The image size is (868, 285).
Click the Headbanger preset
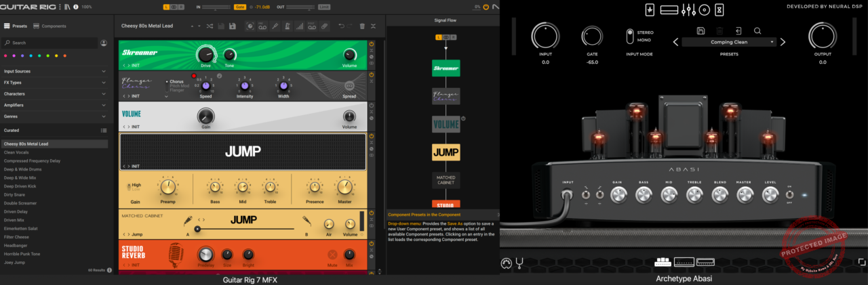pos(54,245)
